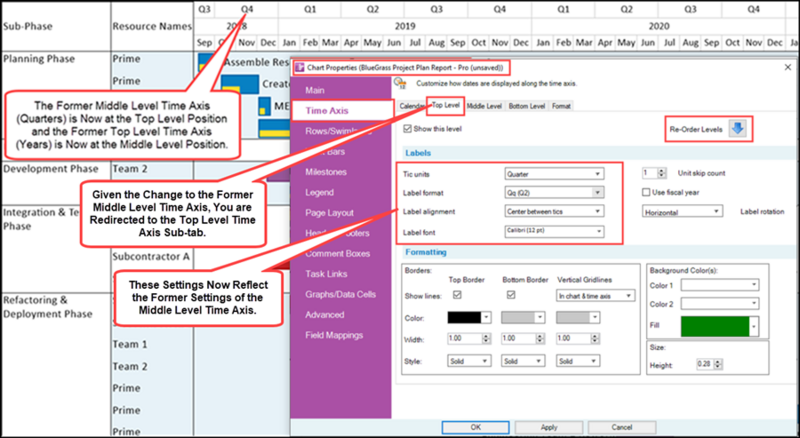Adjust the Bottom Border Width stepper
The height and width of the screenshot is (438, 800).
(x=540, y=338)
